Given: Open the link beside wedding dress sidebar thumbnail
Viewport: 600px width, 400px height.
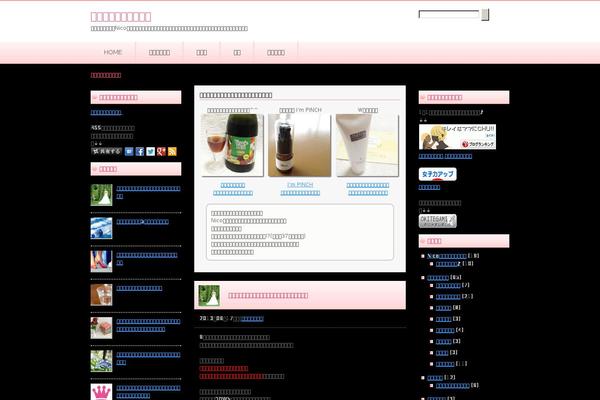Looking at the screenshot, I should 148,192.
